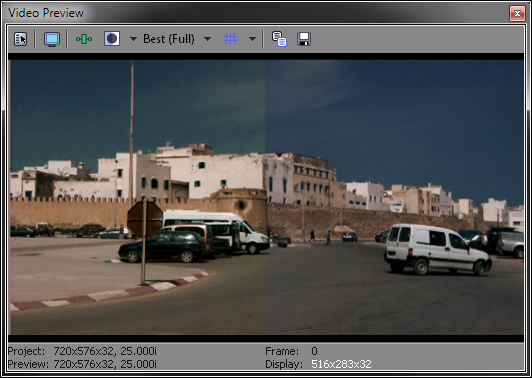Click the white van in the preview

tap(438, 249)
